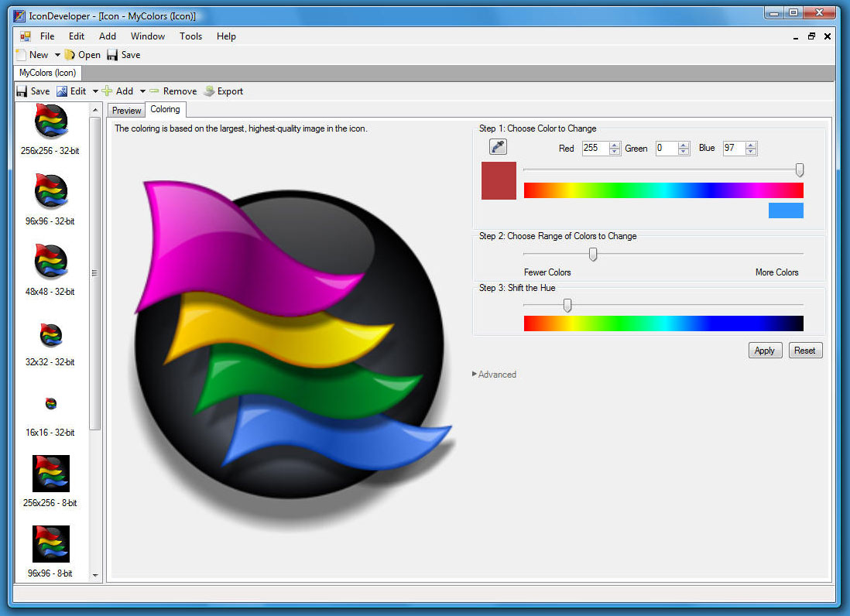
Task: Expand the Edit dropdown arrow
Action: coord(95,91)
